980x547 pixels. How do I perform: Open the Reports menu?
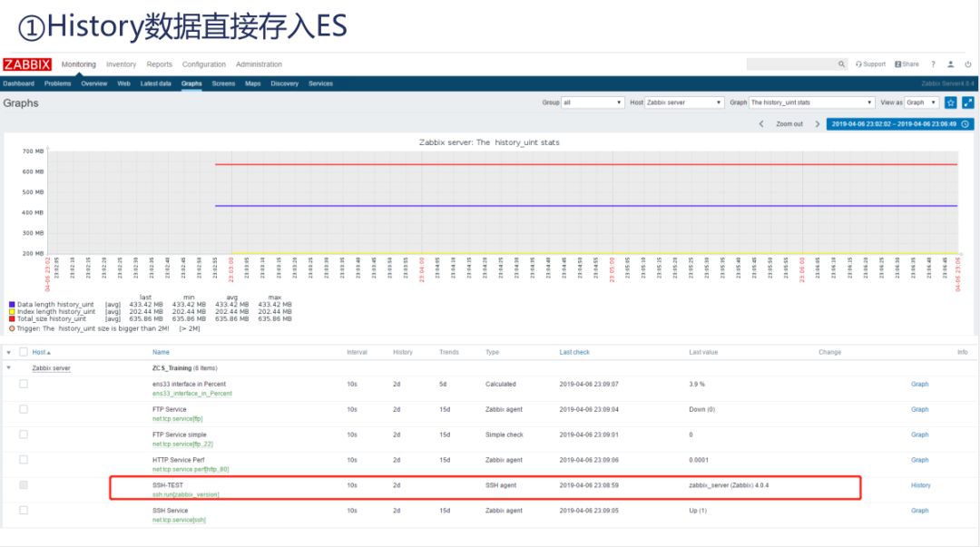point(160,64)
